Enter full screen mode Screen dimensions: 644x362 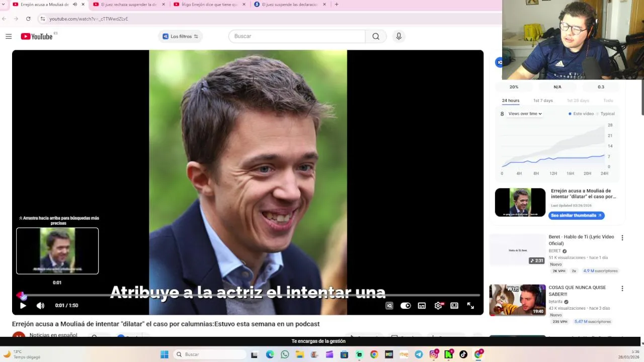tap(470, 305)
